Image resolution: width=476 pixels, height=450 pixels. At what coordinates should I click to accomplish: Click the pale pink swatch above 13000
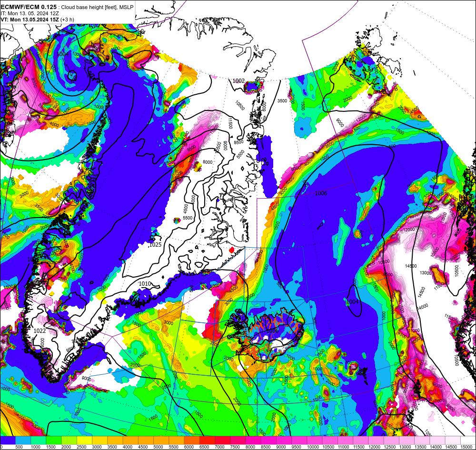407,440
